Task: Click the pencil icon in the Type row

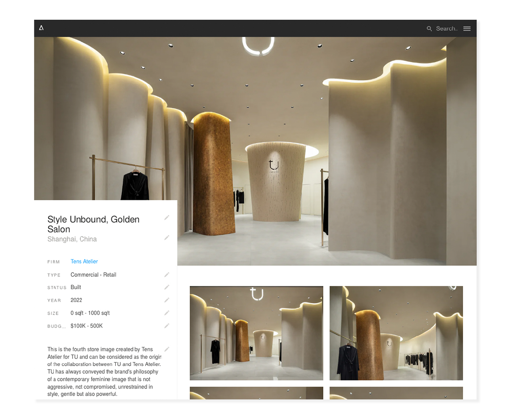Action: pos(167,275)
